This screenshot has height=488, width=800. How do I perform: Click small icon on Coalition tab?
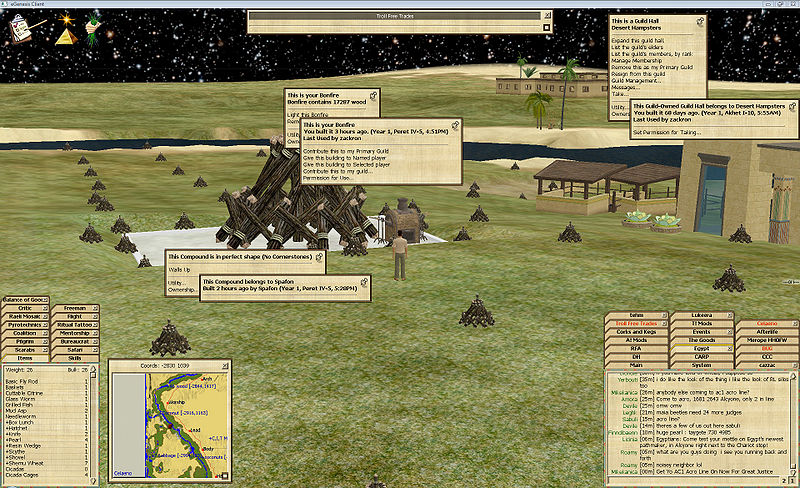click(x=45, y=333)
